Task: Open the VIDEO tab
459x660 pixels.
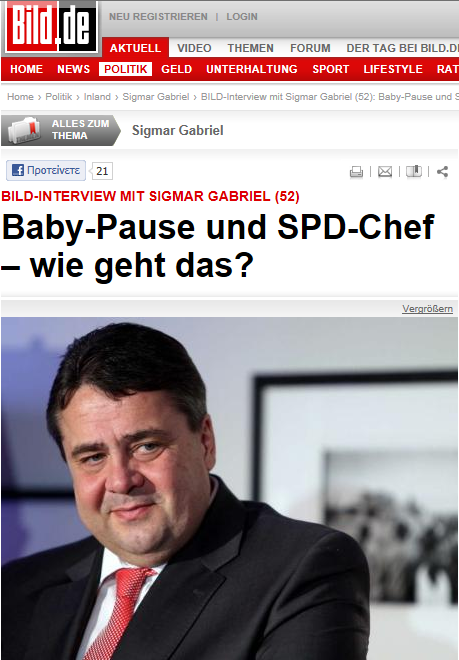Action: coord(194,48)
